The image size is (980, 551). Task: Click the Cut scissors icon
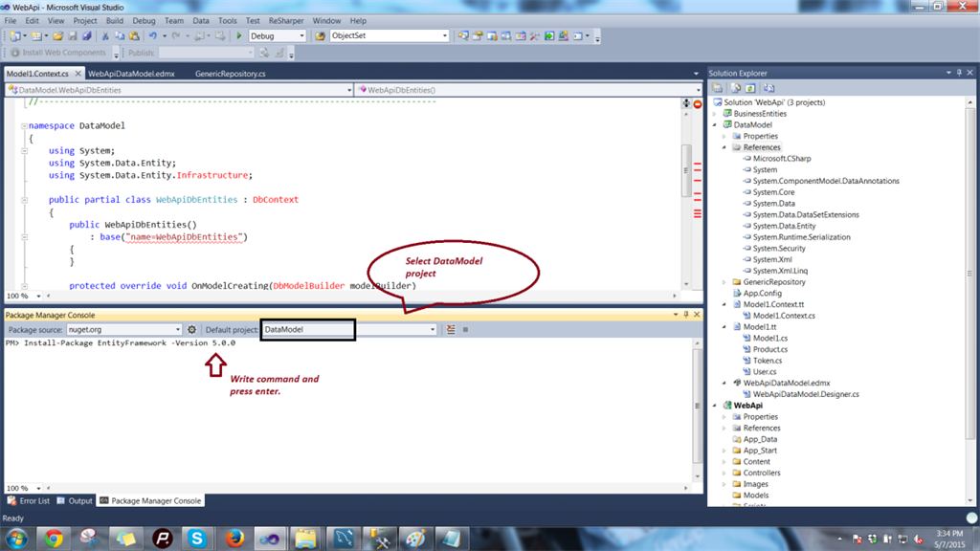point(105,36)
